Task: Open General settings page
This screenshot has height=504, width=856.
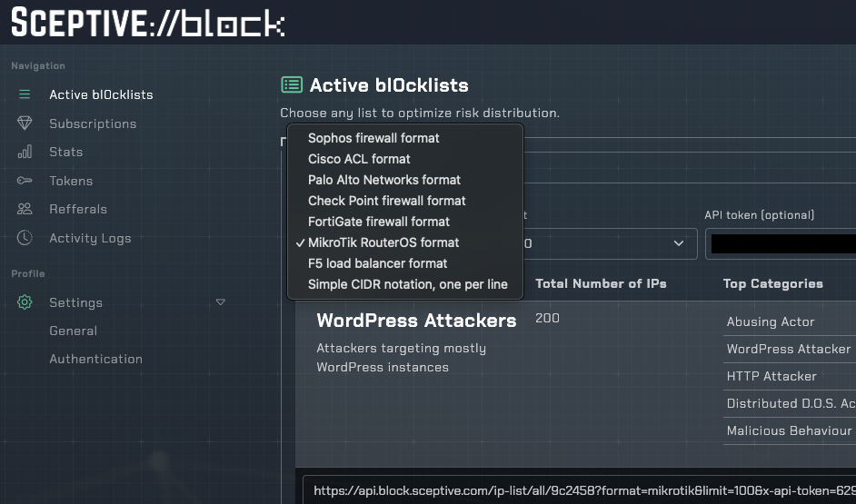Action: (x=73, y=331)
